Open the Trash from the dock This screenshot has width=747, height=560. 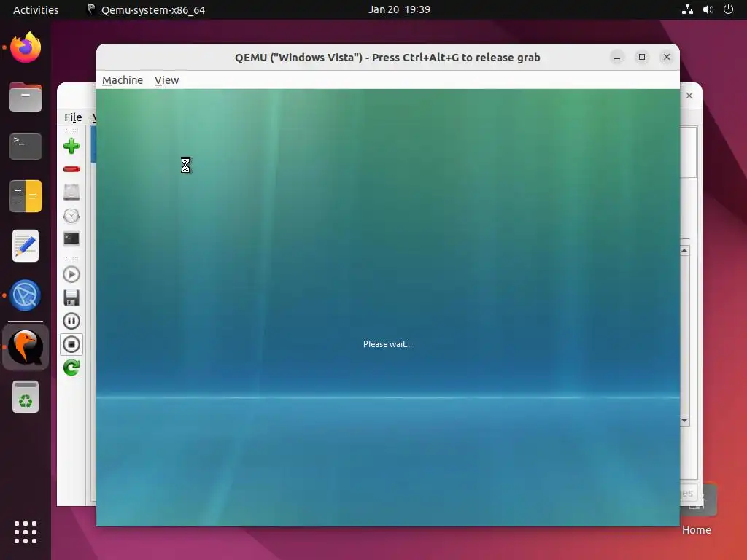pyautogui.click(x=26, y=397)
